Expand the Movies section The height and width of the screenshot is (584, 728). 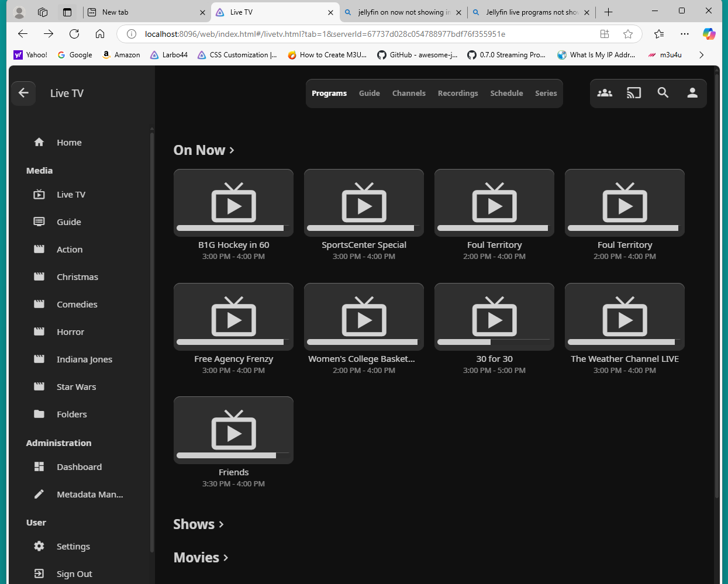(x=201, y=558)
